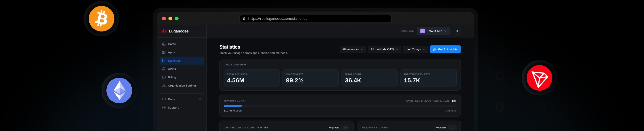644x131 pixels.
Task: Click the "1.5B total" text
Action: [x=451, y=111]
